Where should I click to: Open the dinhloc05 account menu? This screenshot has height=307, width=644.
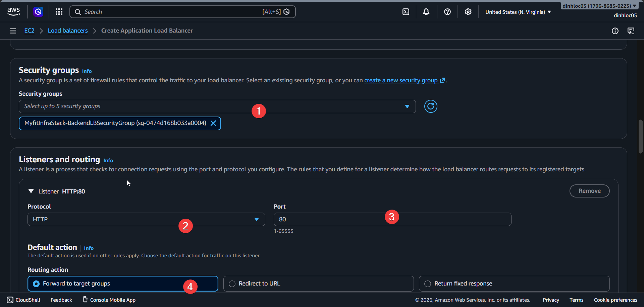coord(599,5)
